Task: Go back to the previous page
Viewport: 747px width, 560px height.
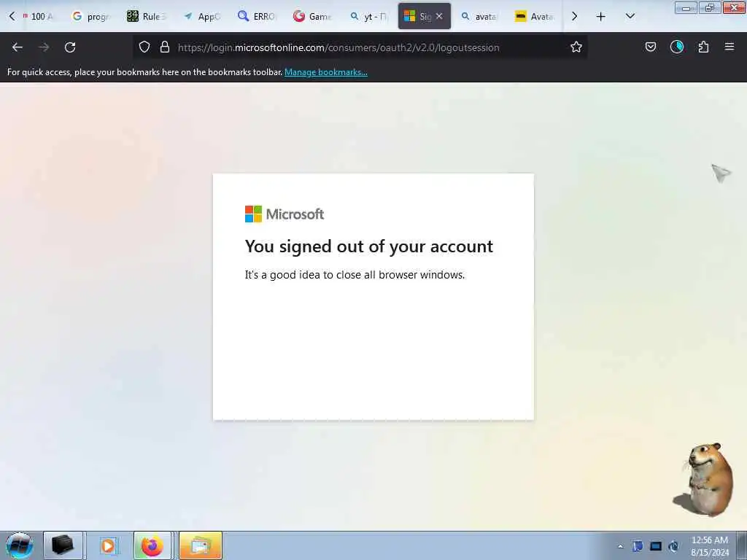Action: tap(18, 47)
